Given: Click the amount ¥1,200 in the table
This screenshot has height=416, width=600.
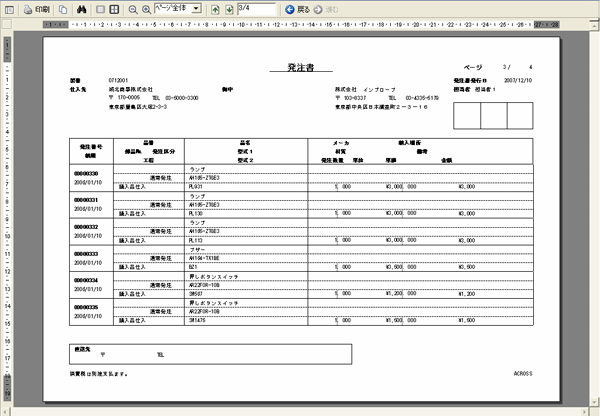Looking at the screenshot, I should pos(466,294).
